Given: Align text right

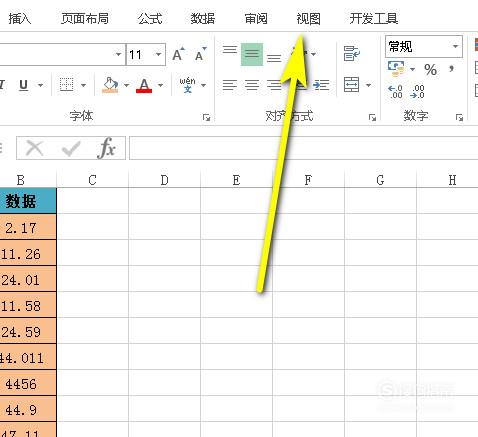Looking at the screenshot, I should [274, 85].
